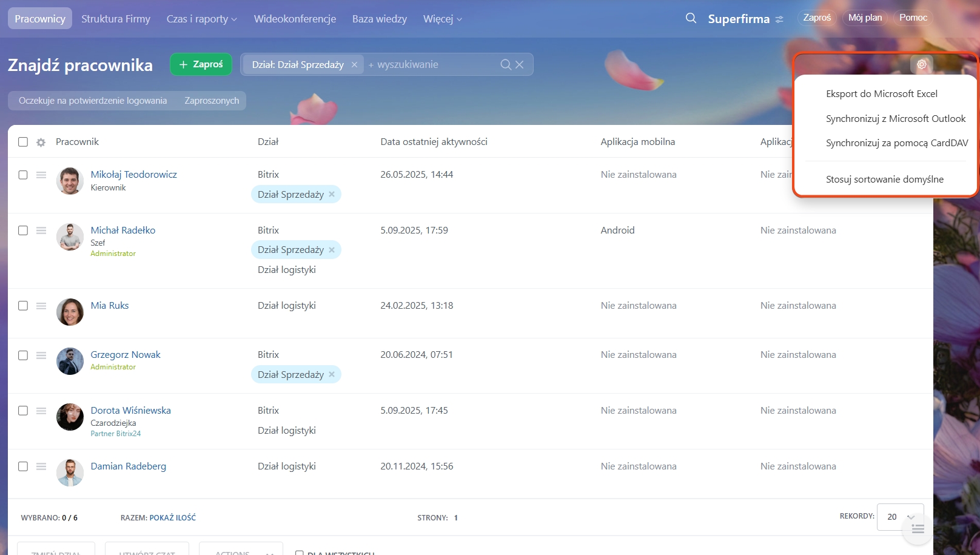Open row menu for Damian Radeberg
The height and width of the screenshot is (555, 980).
41,466
